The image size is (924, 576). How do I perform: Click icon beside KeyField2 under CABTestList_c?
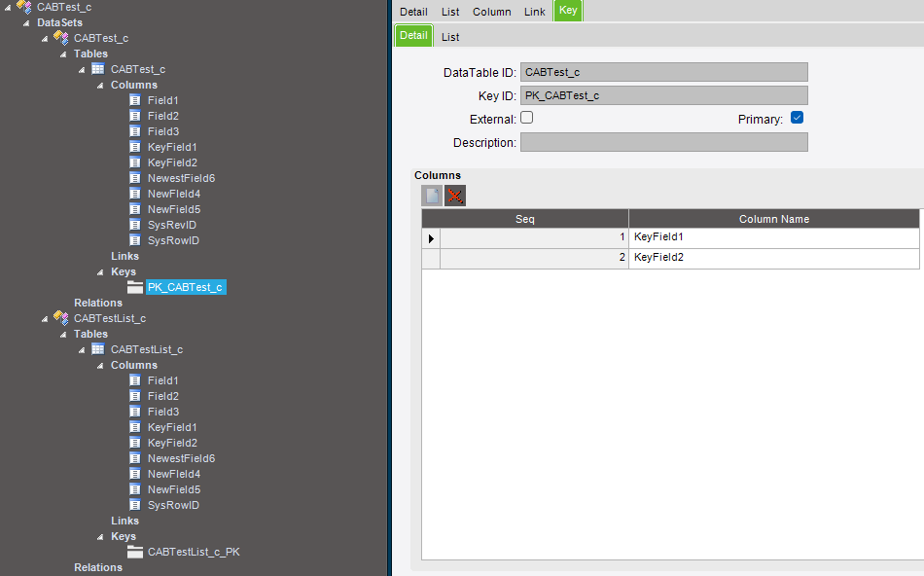135,443
